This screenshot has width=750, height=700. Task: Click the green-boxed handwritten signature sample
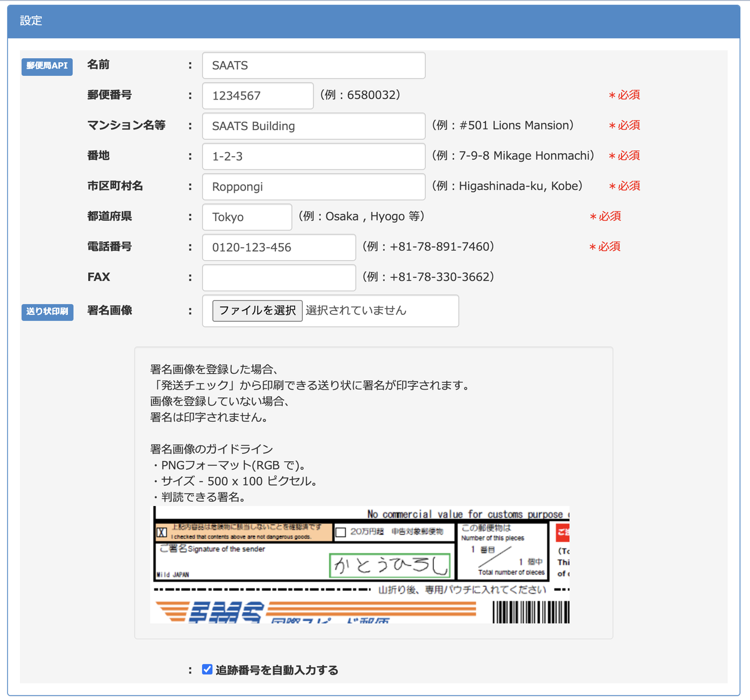point(390,565)
